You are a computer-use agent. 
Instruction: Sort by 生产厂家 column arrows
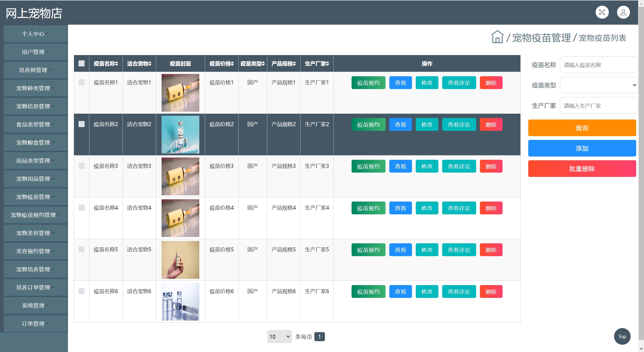(x=328, y=64)
